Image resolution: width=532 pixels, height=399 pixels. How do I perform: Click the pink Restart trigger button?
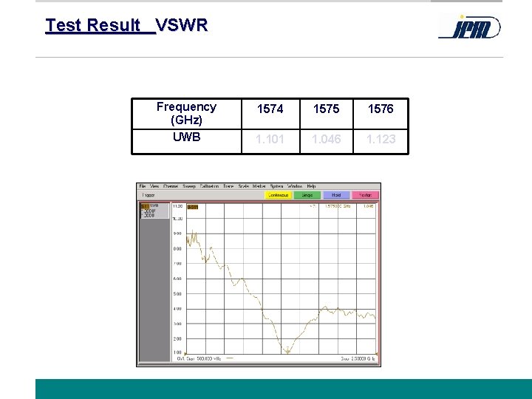365,195
